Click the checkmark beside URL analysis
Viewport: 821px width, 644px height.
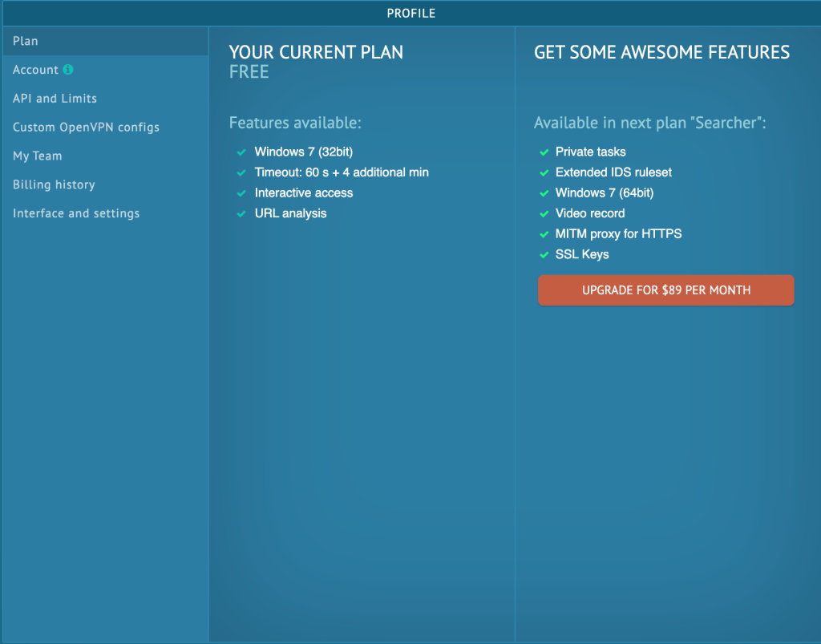(241, 213)
